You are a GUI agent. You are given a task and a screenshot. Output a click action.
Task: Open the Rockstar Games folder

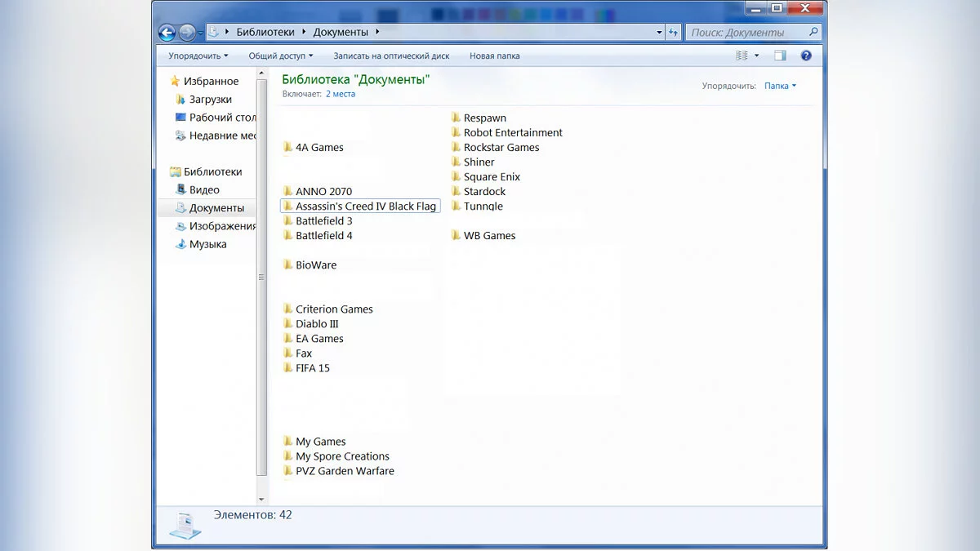(x=501, y=148)
